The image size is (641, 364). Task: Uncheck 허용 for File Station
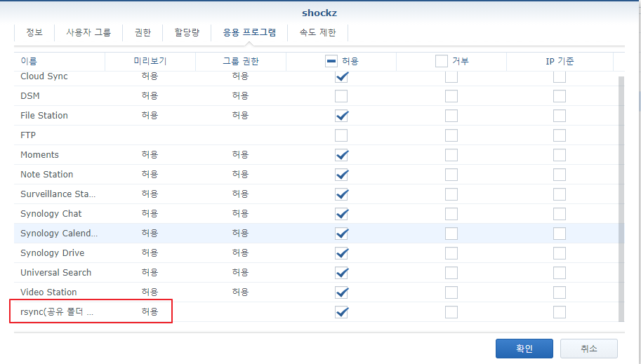(x=341, y=116)
